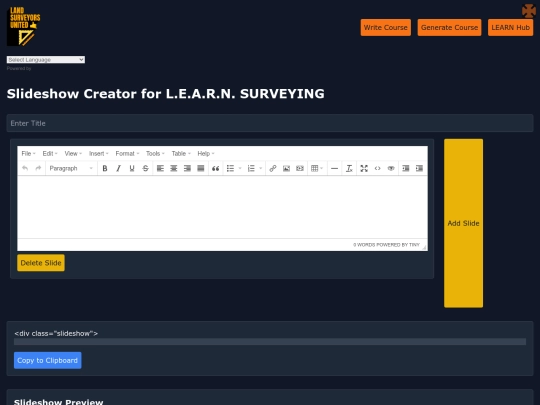
Task: Insert a numbered list
Action: (251, 168)
